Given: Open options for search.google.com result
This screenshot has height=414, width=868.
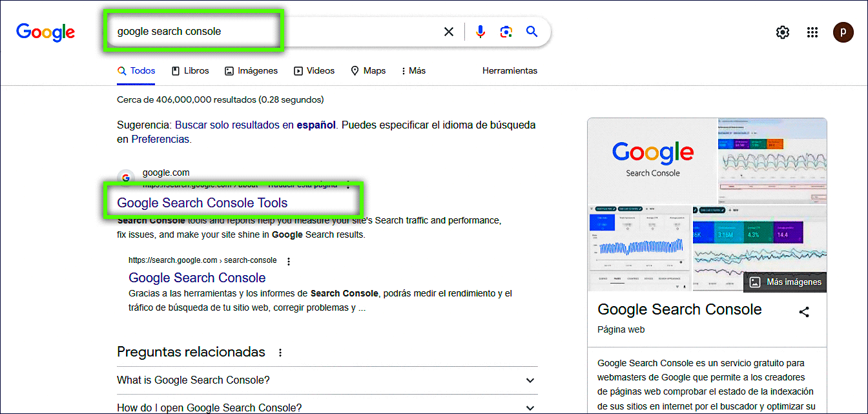Looking at the screenshot, I should tap(289, 261).
